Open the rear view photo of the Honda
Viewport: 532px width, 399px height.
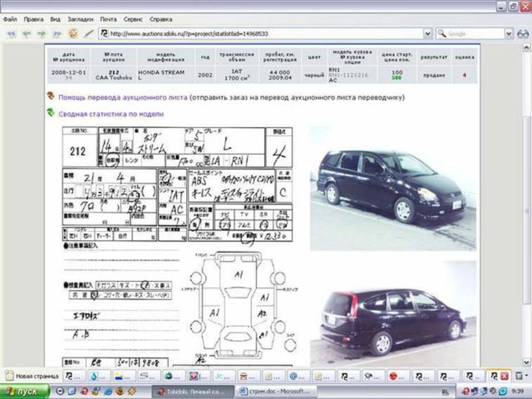pos(393,313)
